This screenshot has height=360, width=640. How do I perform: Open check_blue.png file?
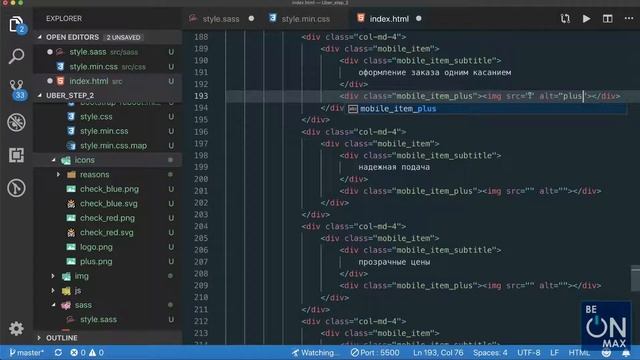pyautogui.click(x=109, y=189)
